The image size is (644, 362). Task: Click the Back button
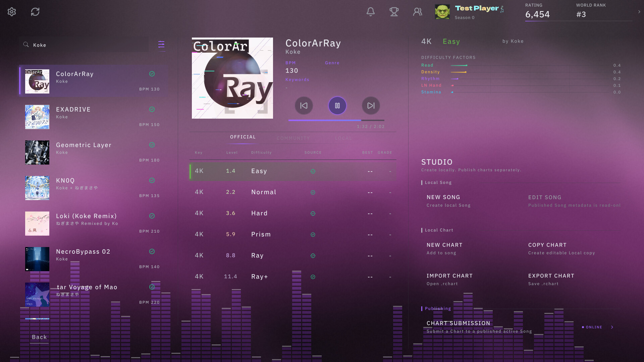[39, 337]
